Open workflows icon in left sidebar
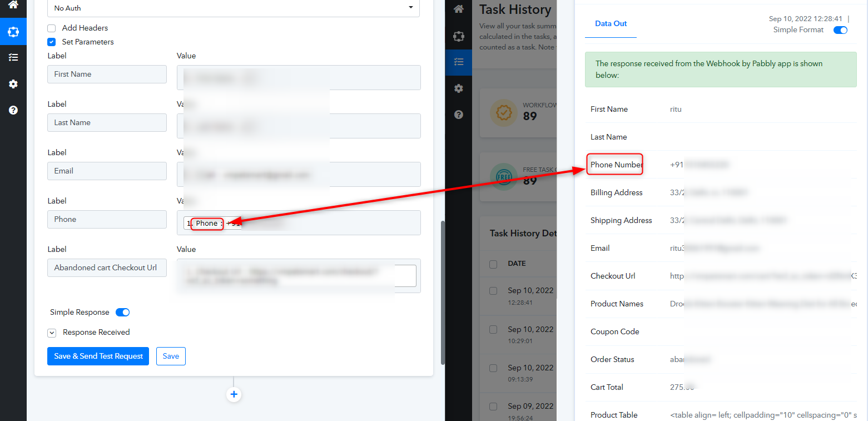The image size is (868, 421). click(13, 32)
